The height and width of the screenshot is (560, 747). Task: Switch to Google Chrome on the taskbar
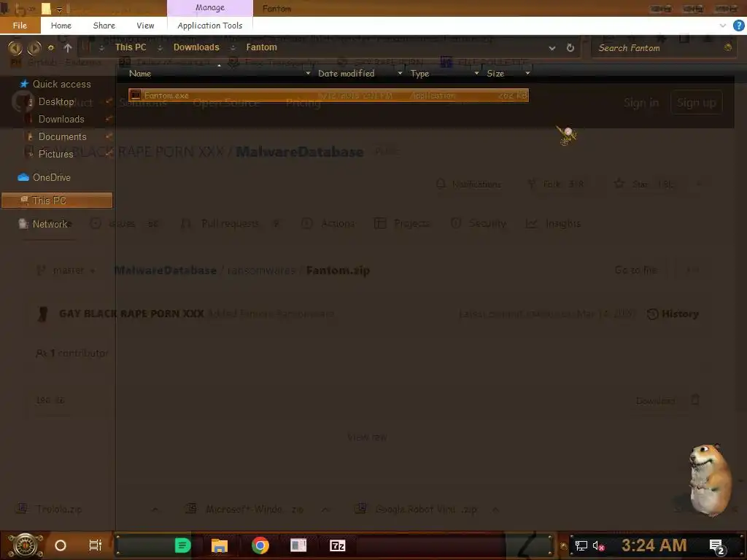pos(260,545)
